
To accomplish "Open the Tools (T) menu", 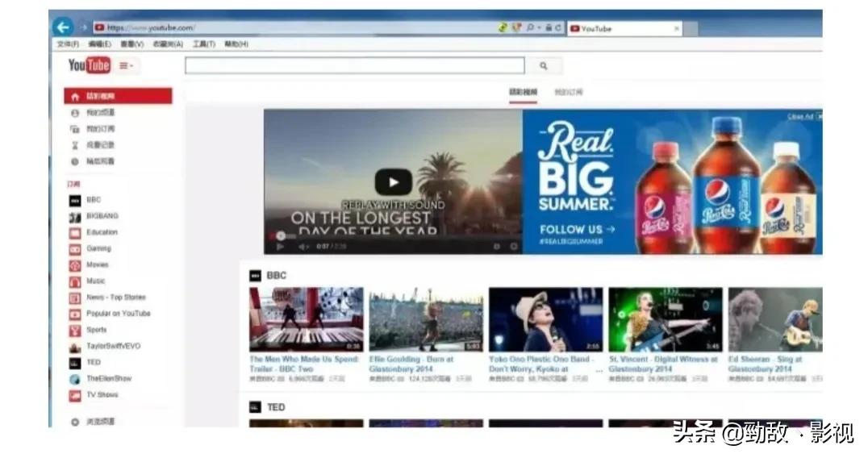I will 203,44.
